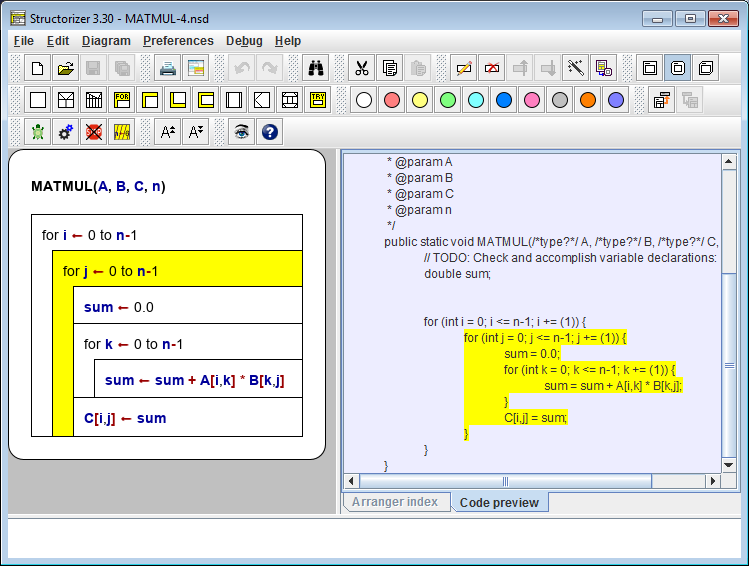
Task: Apply orange color to element
Action: click(588, 100)
